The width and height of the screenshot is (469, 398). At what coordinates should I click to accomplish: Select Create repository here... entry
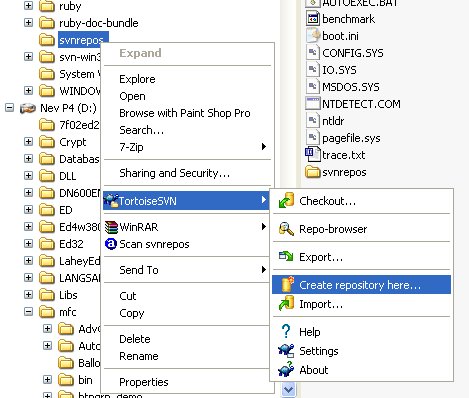[x=361, y=285]
